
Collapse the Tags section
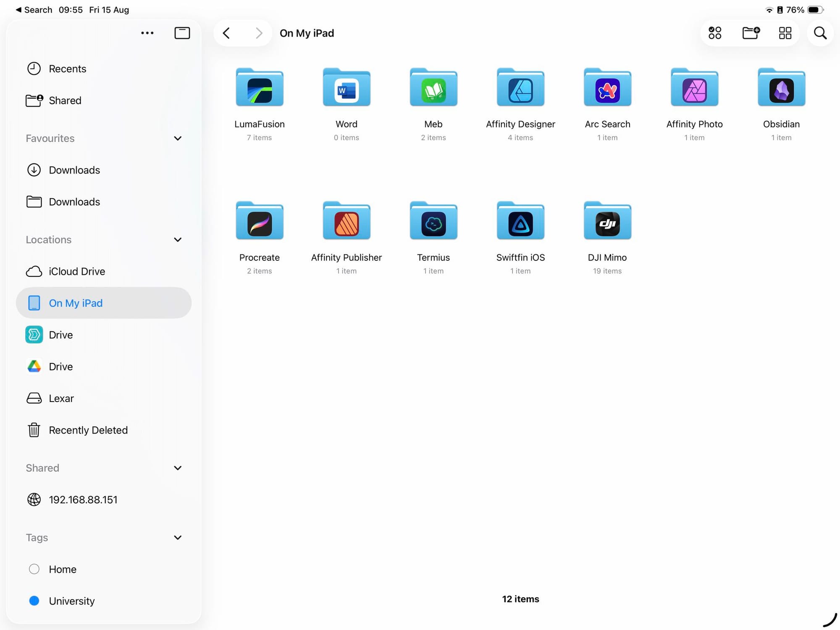coord(178,538)
